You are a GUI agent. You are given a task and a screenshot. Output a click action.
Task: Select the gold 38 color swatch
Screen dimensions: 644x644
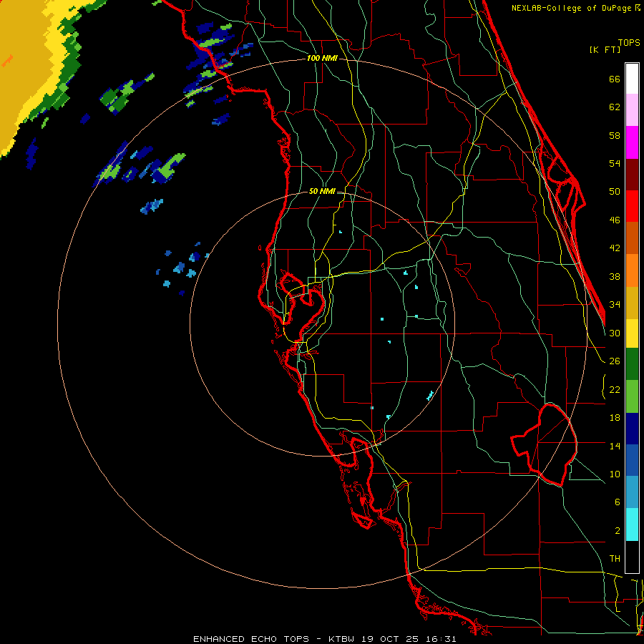pos(632,303)
